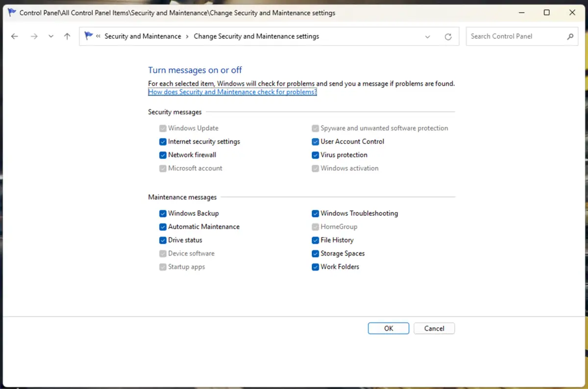
Task: Toggle the Network firewall checkbox
Action: point(163,155)
